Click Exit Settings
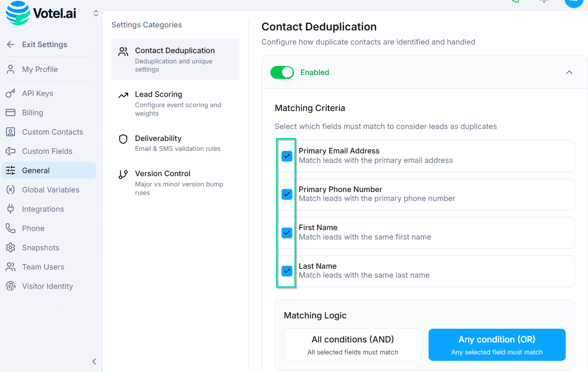Image resolution: width=588 pixels, height=372 pixels. [x=44, y=45]
